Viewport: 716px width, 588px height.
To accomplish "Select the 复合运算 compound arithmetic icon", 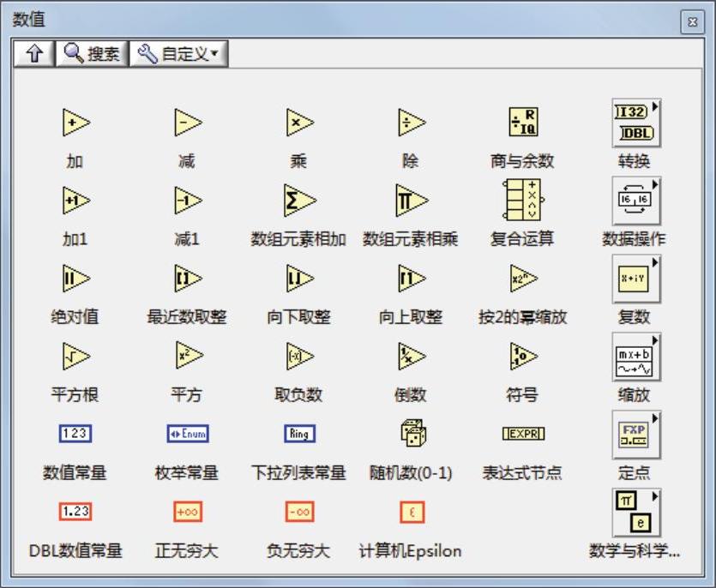I will (523, 200).
